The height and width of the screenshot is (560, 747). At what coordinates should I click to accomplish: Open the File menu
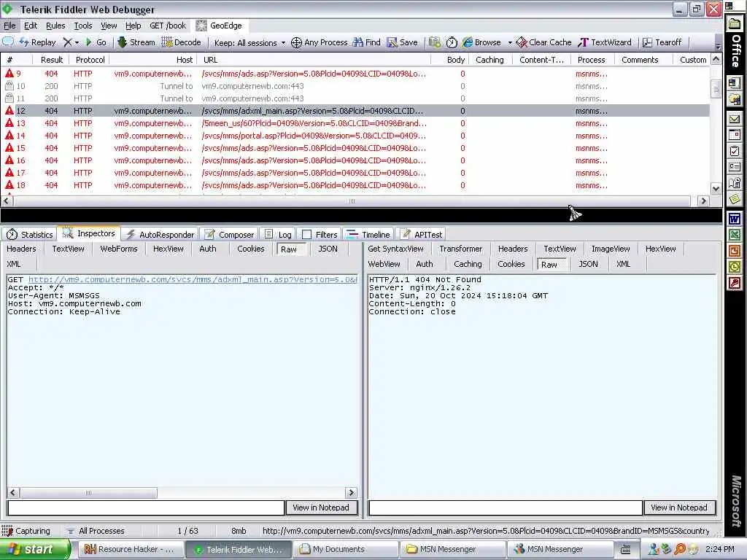click(x=9, y=26)
